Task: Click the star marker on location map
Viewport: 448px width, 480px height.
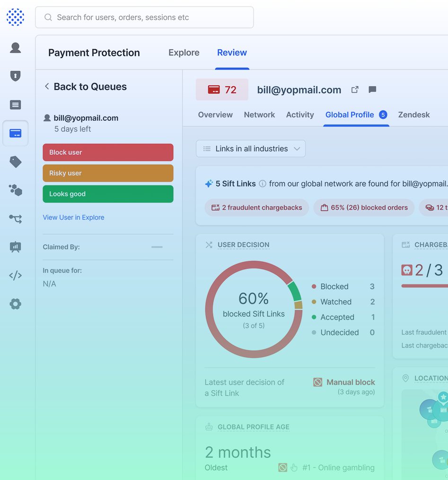Action: [443, 397]
